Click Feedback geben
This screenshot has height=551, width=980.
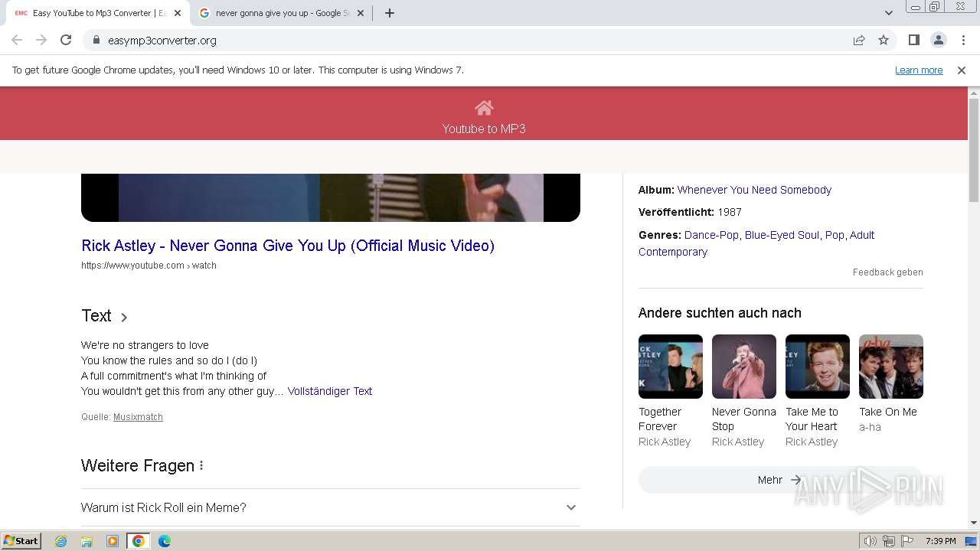(888, 272)
